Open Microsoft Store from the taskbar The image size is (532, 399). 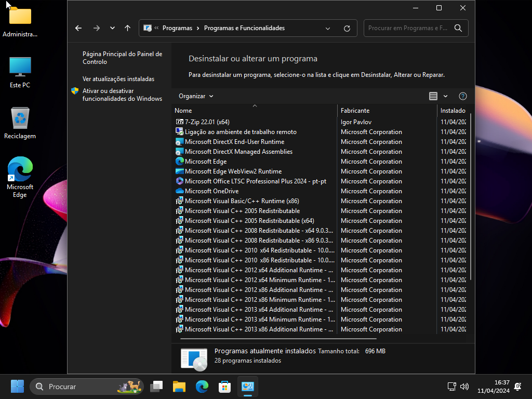tap(224, 387)
